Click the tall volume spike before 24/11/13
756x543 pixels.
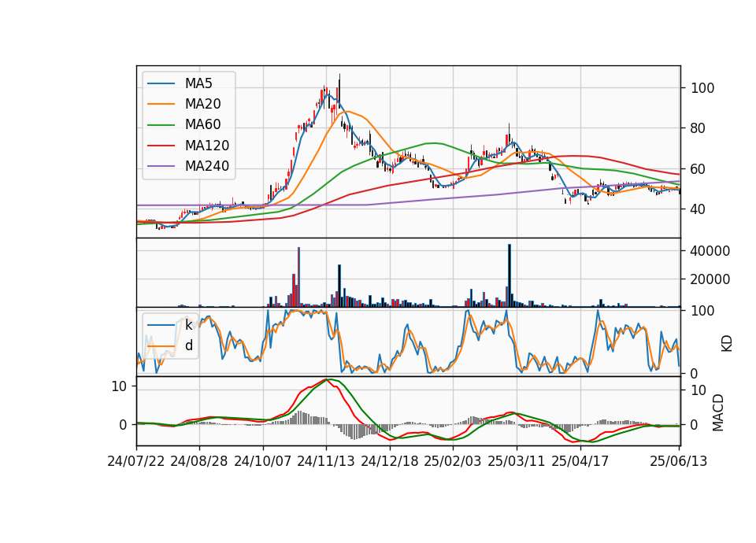point(299,277)
